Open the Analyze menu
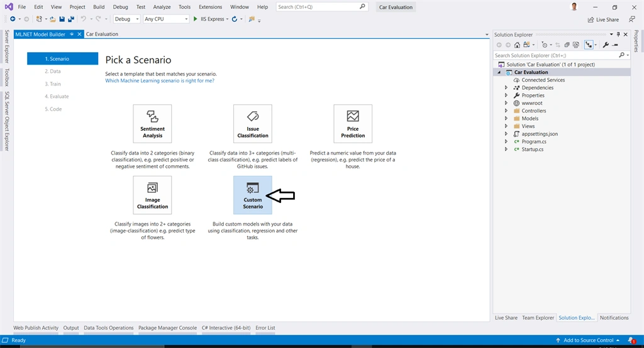The width and height of the screenshot is (644, 348). [162, 7]
